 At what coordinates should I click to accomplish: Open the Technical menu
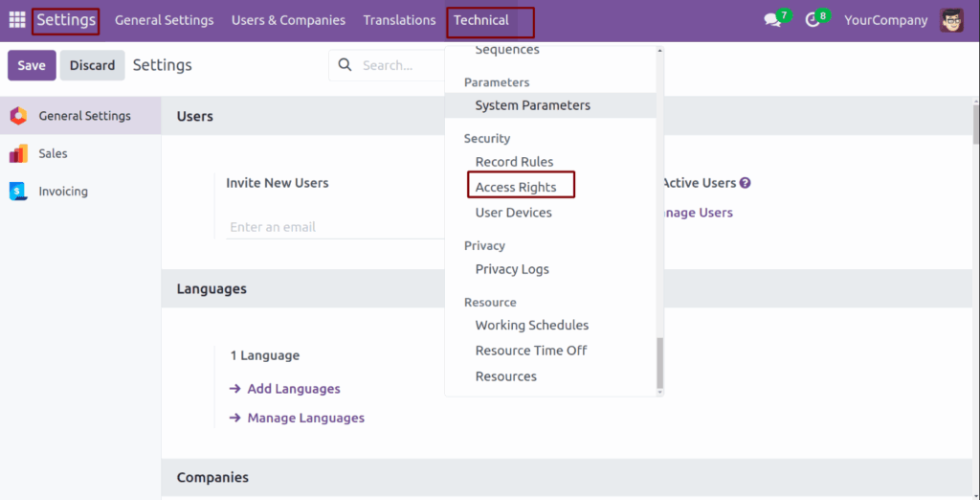[481, 20]
